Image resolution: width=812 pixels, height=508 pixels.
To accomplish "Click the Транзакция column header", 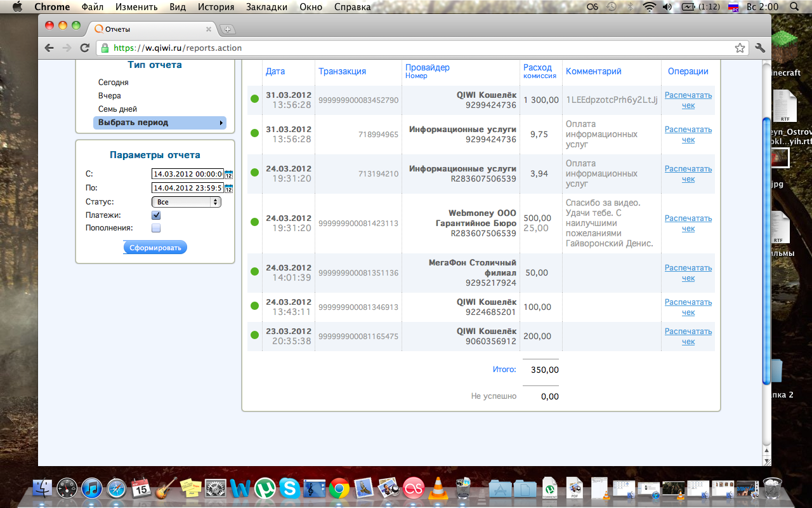I will pyautogui.click(x=343, y=71).
